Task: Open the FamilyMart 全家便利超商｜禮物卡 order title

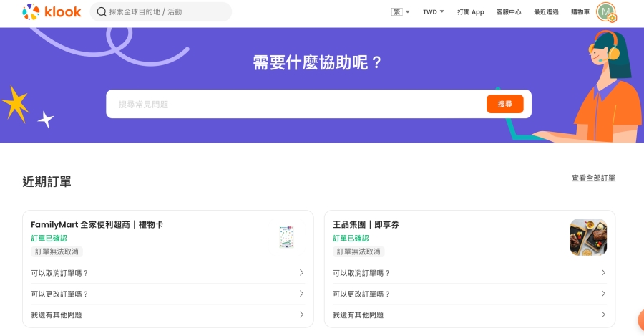Action: [97, 224]
